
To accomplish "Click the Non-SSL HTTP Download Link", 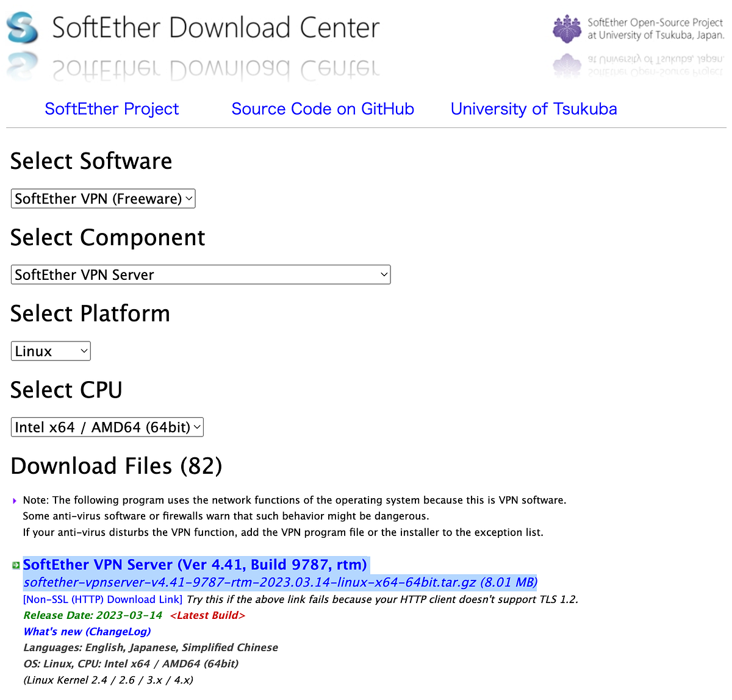I will [102, 599].
